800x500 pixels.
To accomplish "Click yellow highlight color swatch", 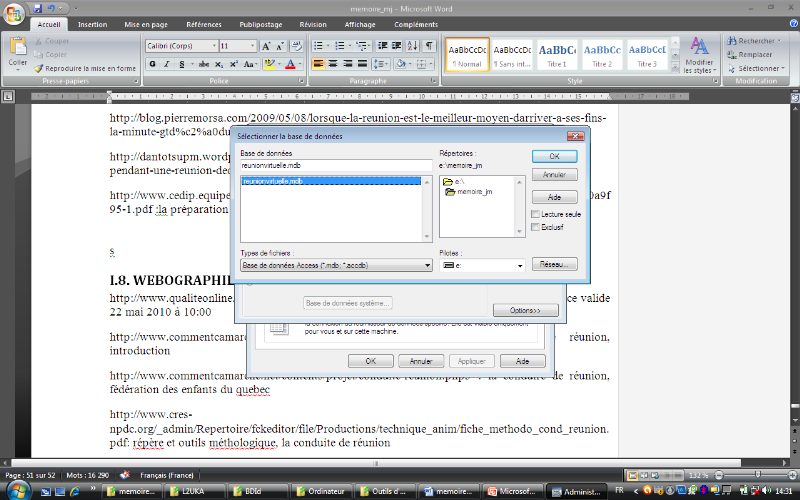I will coord(269,64).
